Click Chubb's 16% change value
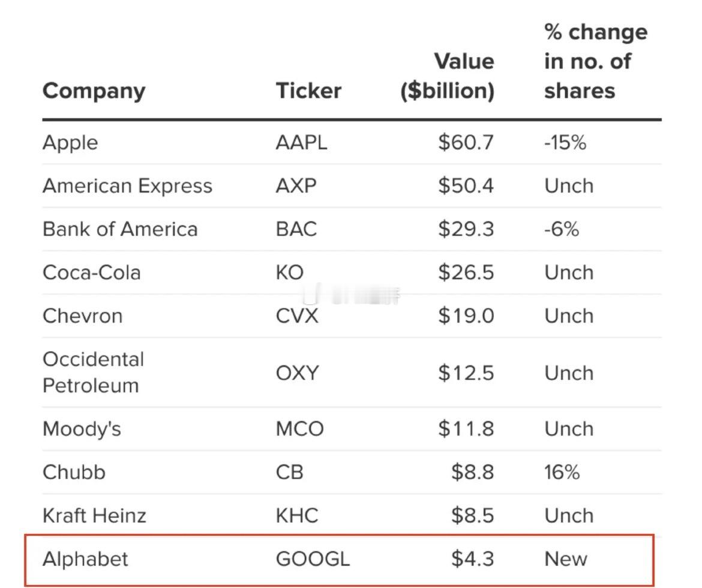Viewport: 702px width, 588px height. click(x=562, y=472)
